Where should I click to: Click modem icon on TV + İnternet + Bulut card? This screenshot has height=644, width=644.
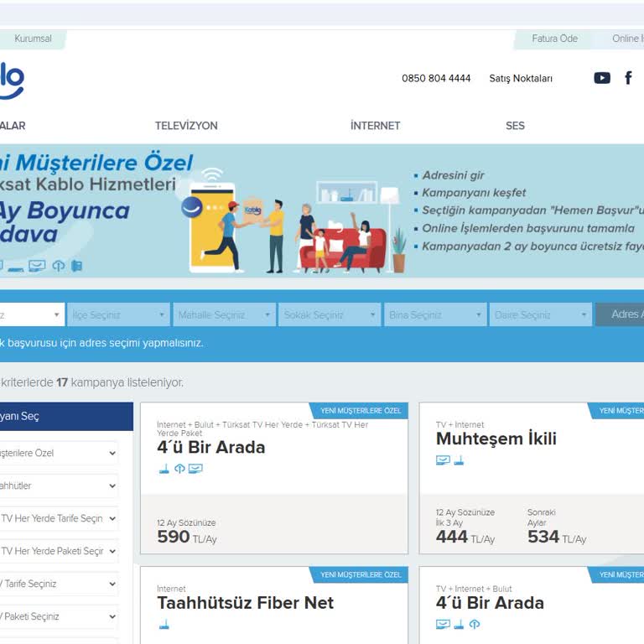459,625
